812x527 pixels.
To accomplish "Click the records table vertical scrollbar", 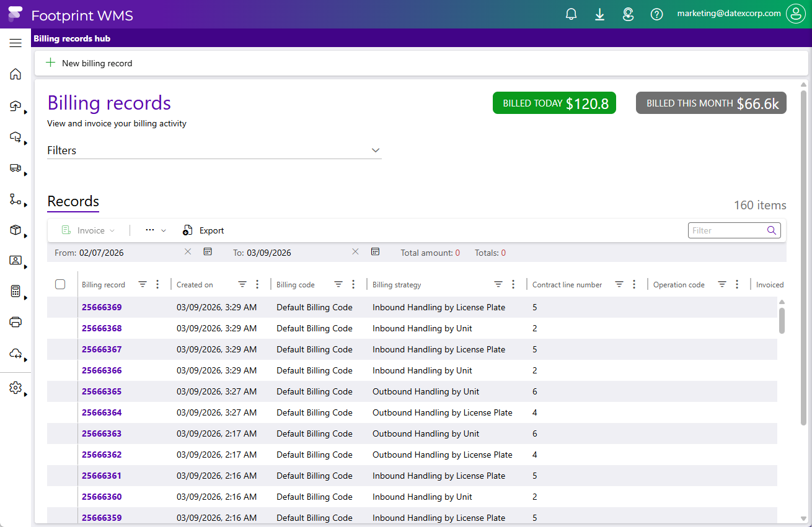I will pos(782,320).
